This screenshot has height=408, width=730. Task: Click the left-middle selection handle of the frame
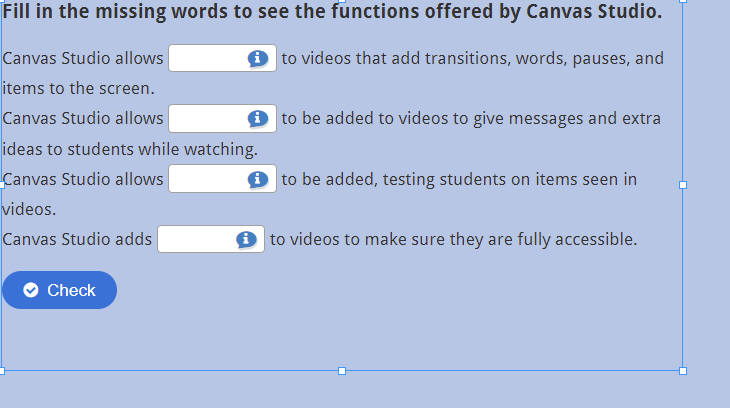point(1,185)
